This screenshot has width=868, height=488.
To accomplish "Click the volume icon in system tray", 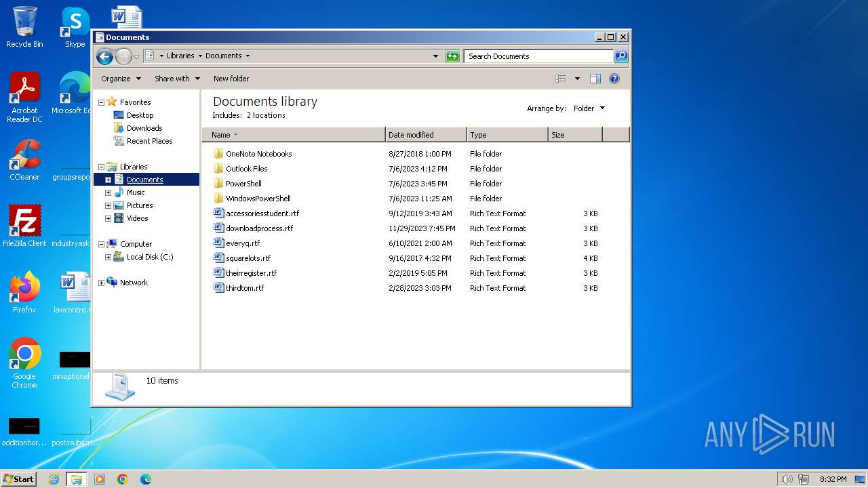I will pyautogui.click(x=787, y=479).
